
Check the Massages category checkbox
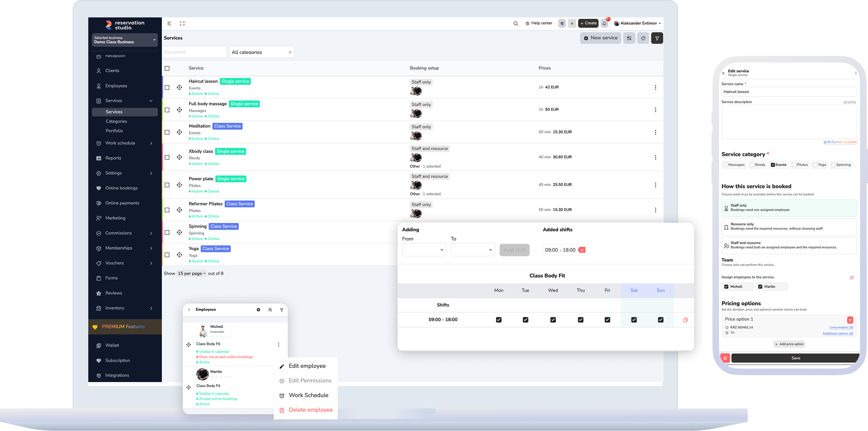click(726, 165)
